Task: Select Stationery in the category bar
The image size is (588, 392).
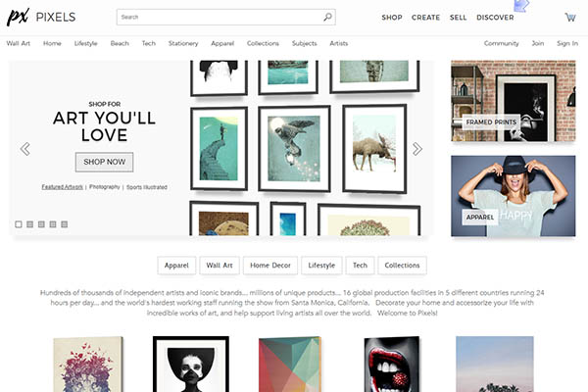Action: pos(182,43)
